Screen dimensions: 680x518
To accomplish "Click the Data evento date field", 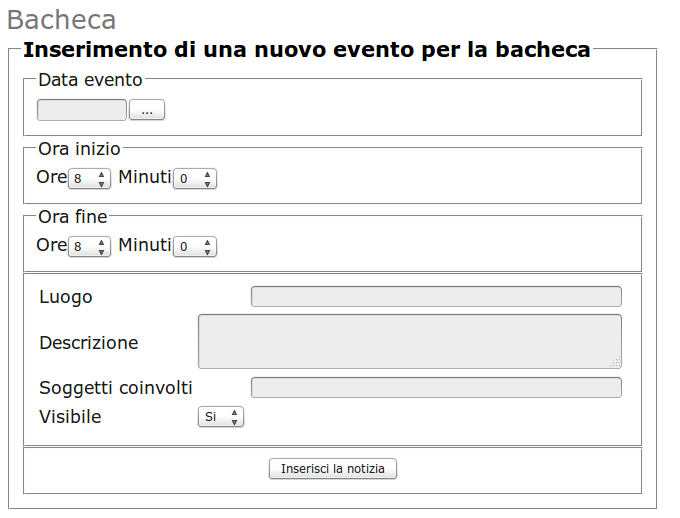I will [82, 110].
